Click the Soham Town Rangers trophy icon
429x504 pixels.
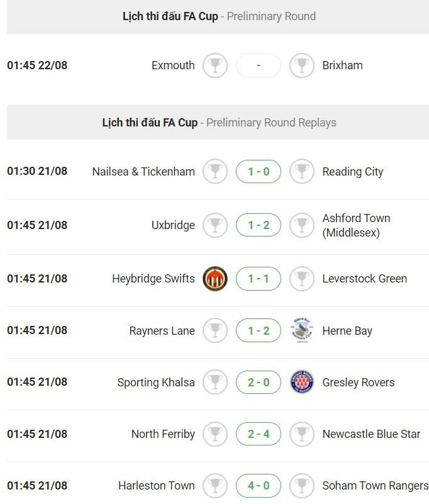point(302,485)
